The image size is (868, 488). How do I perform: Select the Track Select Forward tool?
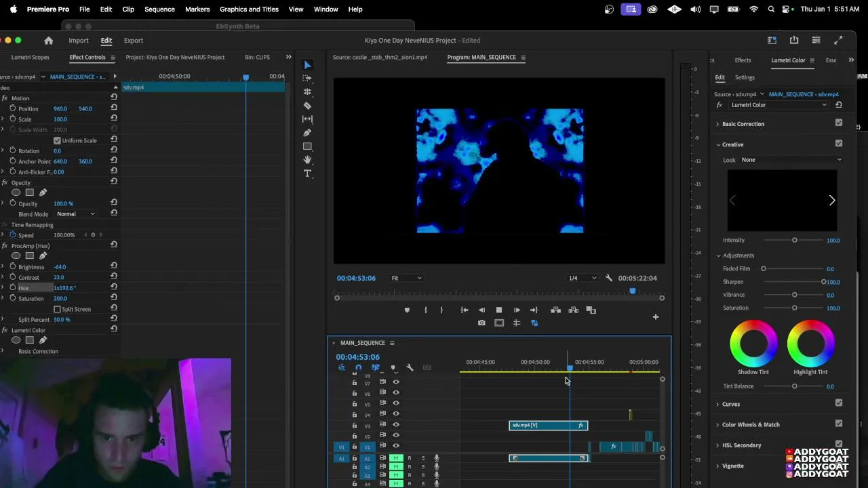307,78
